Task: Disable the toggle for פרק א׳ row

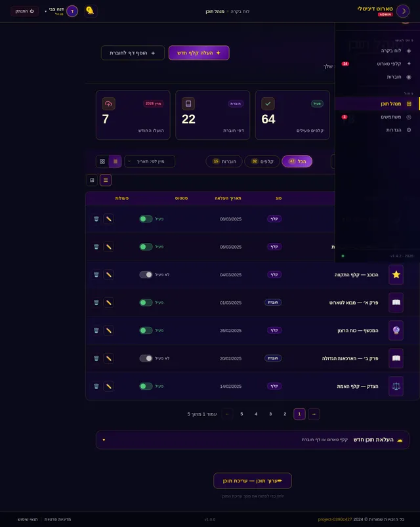Action: click(146, 303)
